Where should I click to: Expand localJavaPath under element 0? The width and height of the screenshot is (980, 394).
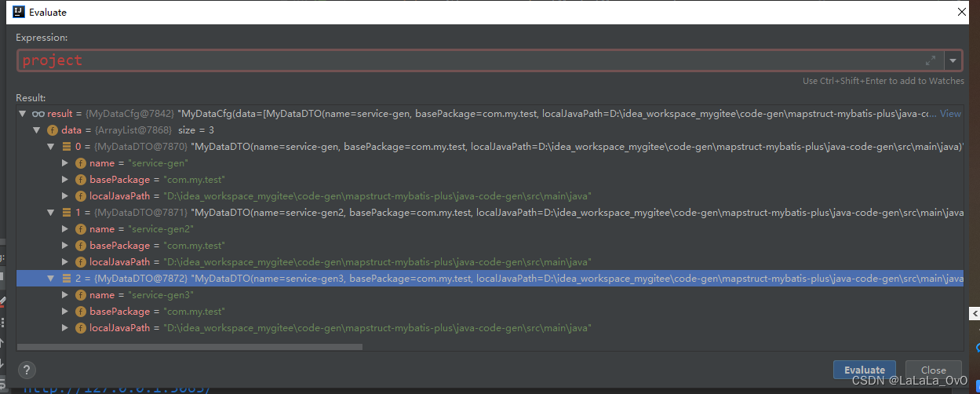pos(66,196)
